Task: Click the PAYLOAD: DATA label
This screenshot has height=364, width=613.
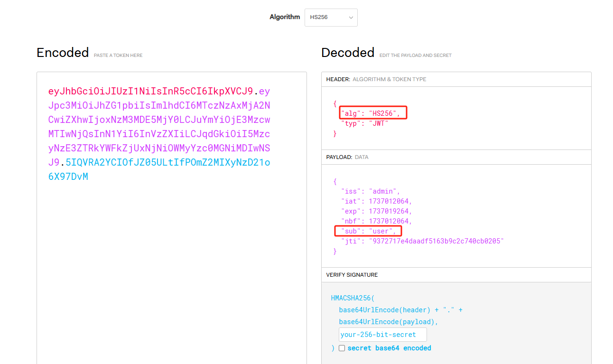Action: 347,157
